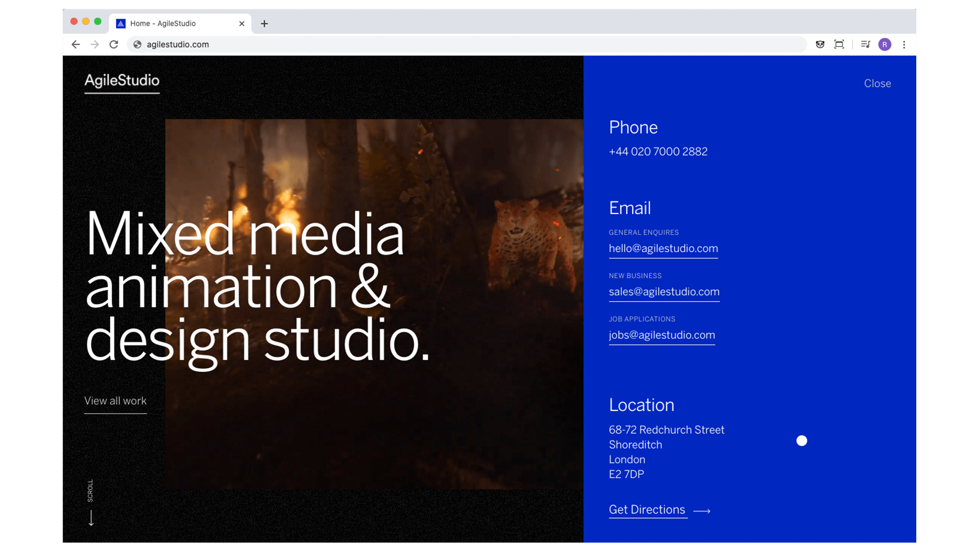Image resolution: width=980 pixels, height=551 pixels.
Task: Click the screenshot capture extension icon
Action: [839, 45]
